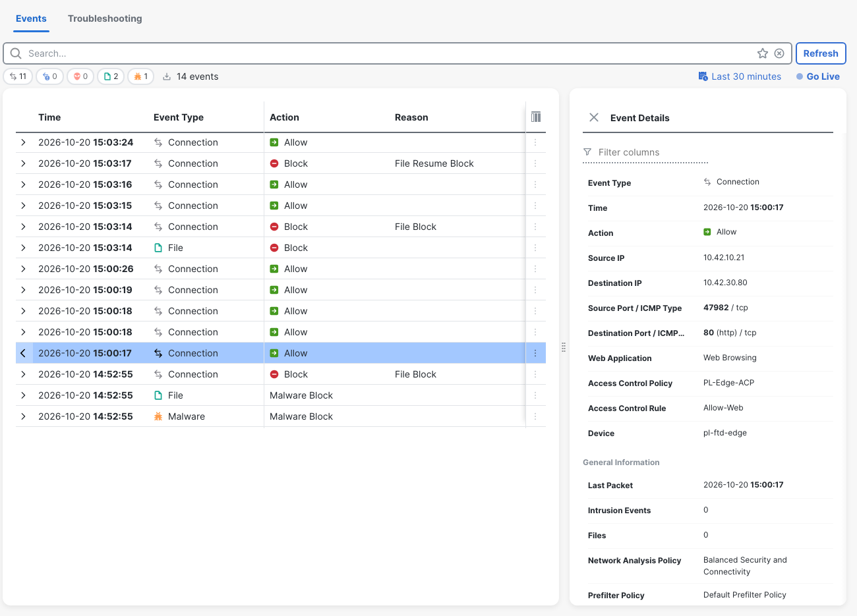Open row menu for File Resume Block event
857x616 pixels.
[x=535, y=163]
